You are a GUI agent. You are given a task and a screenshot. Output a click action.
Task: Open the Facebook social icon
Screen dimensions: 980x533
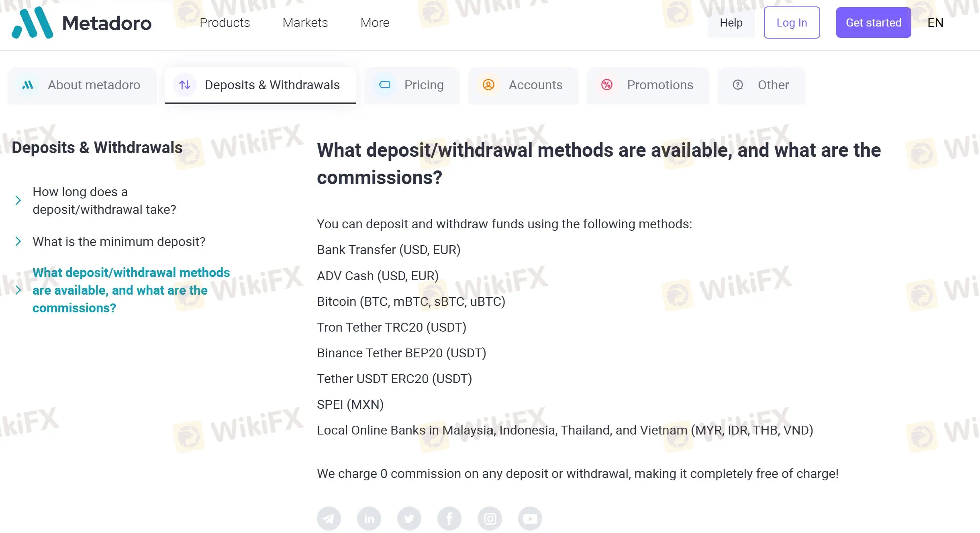pyautogui.click(x=449, y=519)
